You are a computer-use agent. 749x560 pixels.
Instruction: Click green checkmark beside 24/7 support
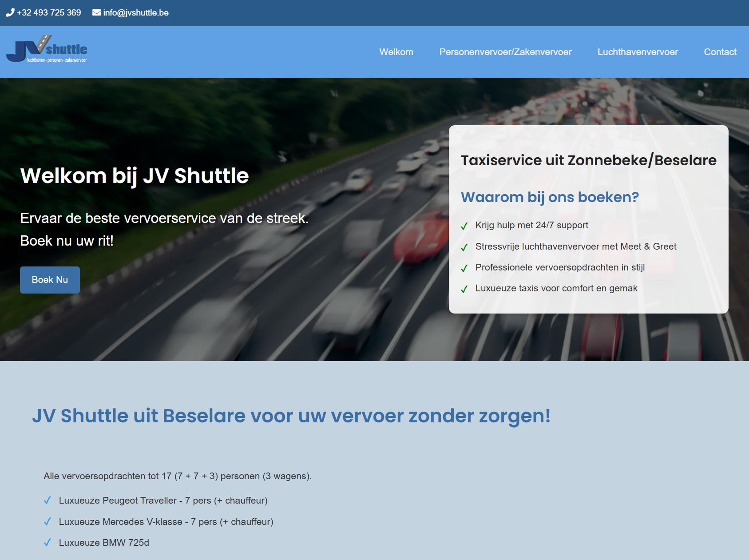[464, 226]
